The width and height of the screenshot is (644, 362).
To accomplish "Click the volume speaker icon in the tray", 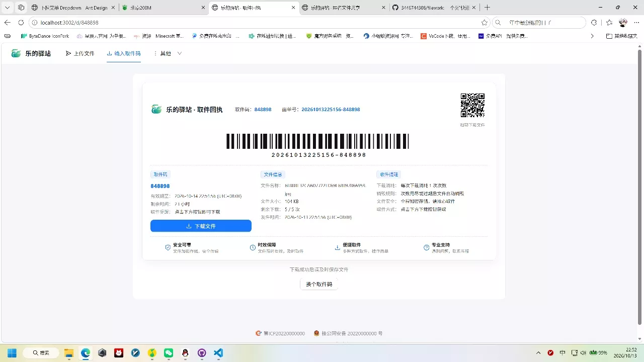I will click(583, 353).
